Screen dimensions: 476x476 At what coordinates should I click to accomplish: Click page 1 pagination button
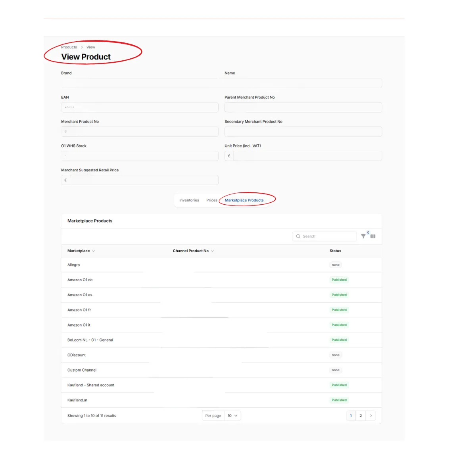(x=351, y=416)
